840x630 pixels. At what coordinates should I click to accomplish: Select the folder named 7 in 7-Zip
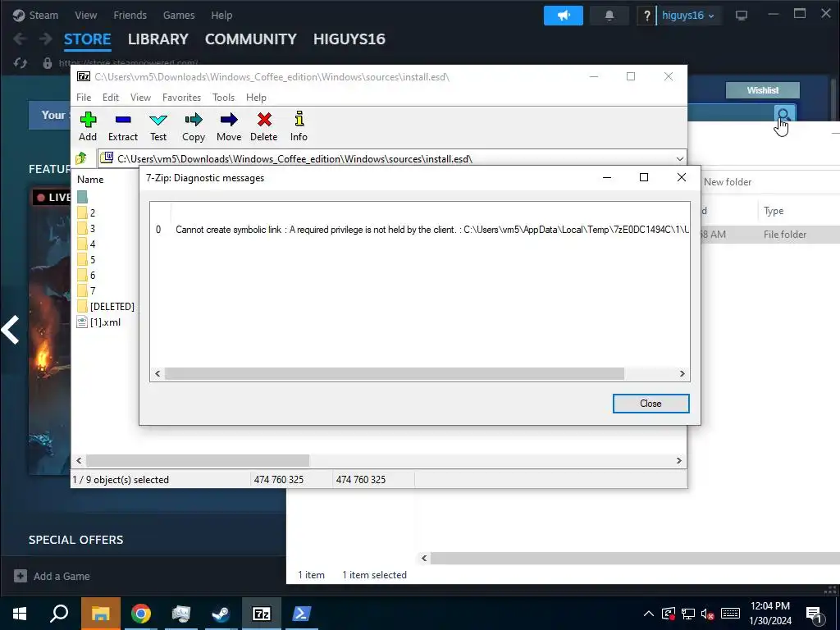(87, 290)
